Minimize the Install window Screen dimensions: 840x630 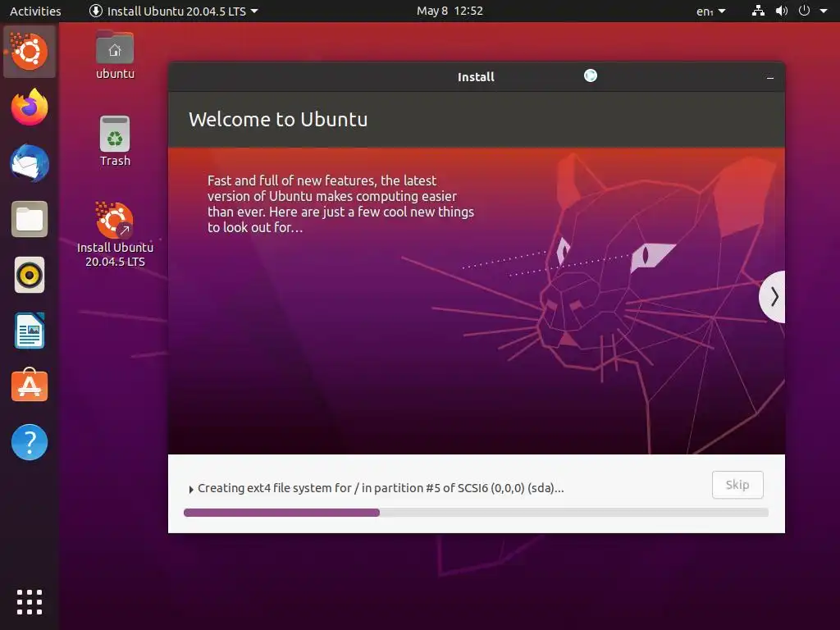[x=769, y=78]
